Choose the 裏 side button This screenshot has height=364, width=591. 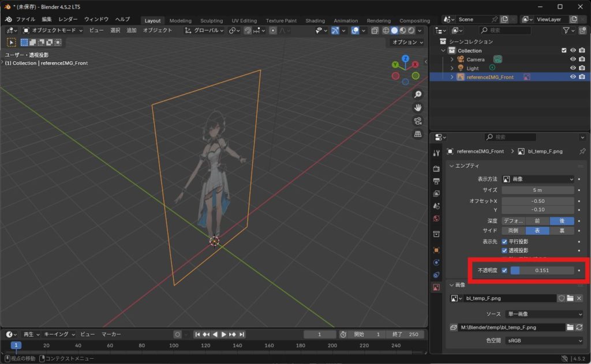click(x=562, y=230)
